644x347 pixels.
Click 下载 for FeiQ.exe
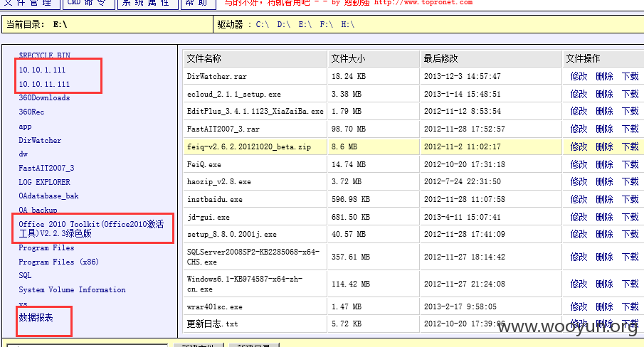(630, 164)
